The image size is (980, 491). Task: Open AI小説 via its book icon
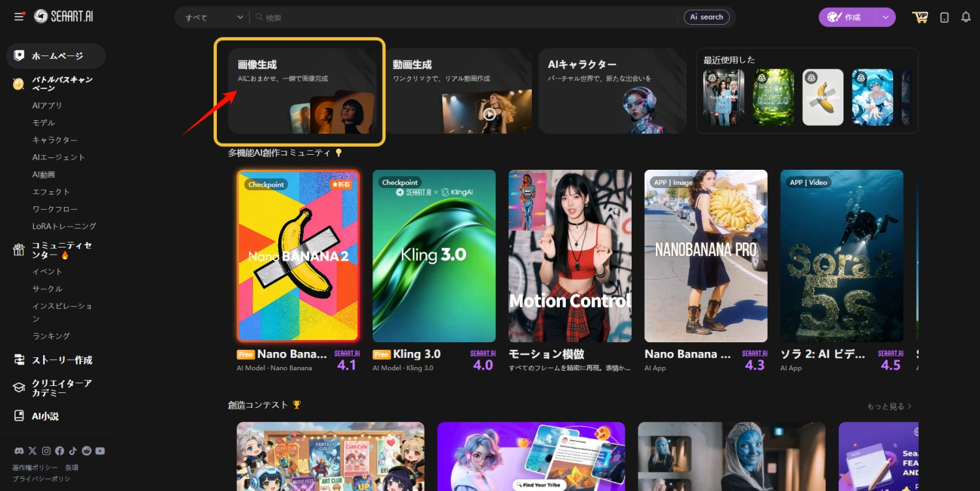click(18, 415)
